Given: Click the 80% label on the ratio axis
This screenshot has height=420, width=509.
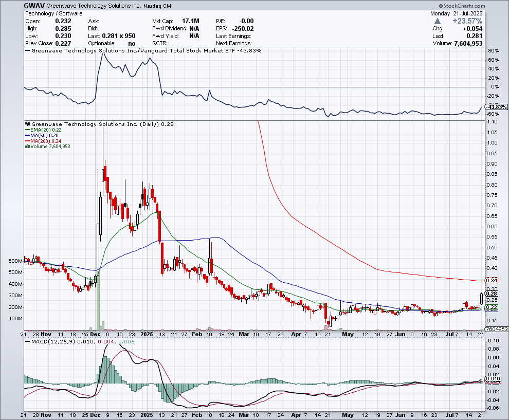Looking at the screenshot, I should [x=493, y=51].
